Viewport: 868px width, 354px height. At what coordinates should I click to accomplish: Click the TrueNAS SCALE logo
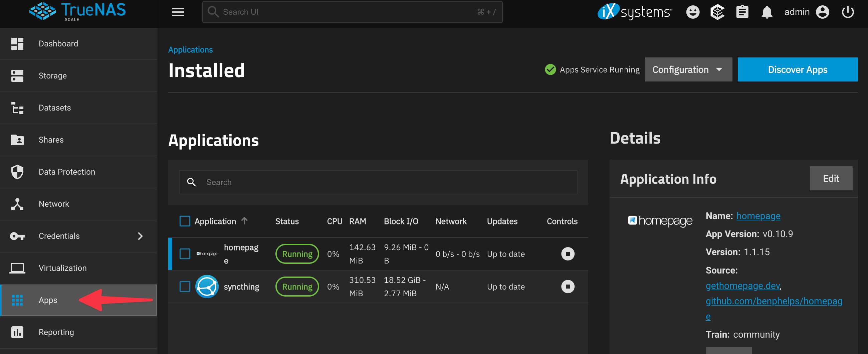77,11
